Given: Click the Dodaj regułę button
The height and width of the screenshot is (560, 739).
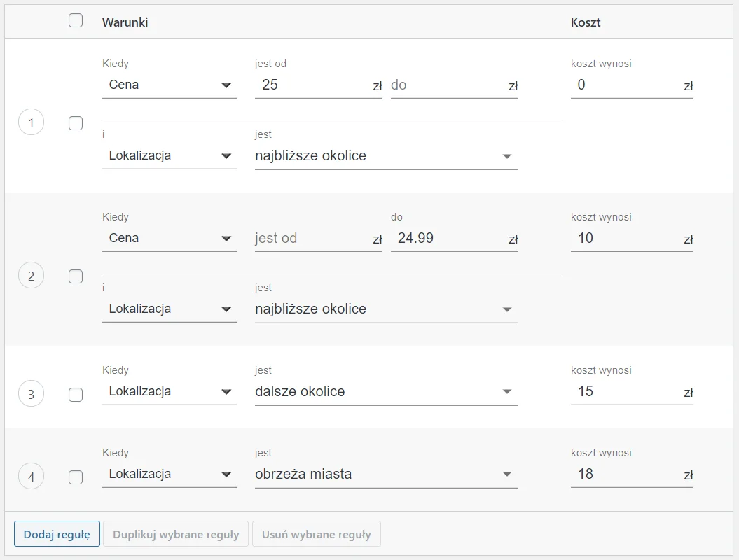Looking at the screenshot, I should click(x=57, y=534).
